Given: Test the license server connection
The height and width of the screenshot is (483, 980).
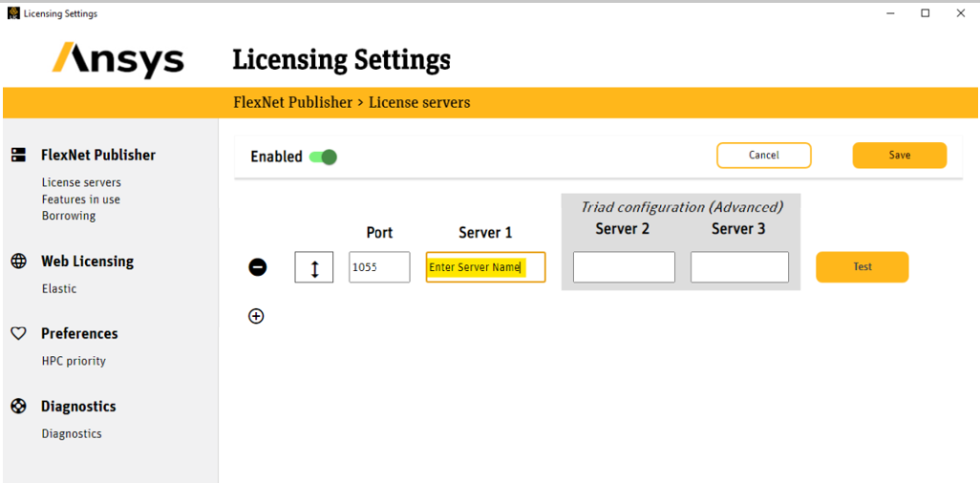Looking at the screenshot, I should tap(862, 267).
